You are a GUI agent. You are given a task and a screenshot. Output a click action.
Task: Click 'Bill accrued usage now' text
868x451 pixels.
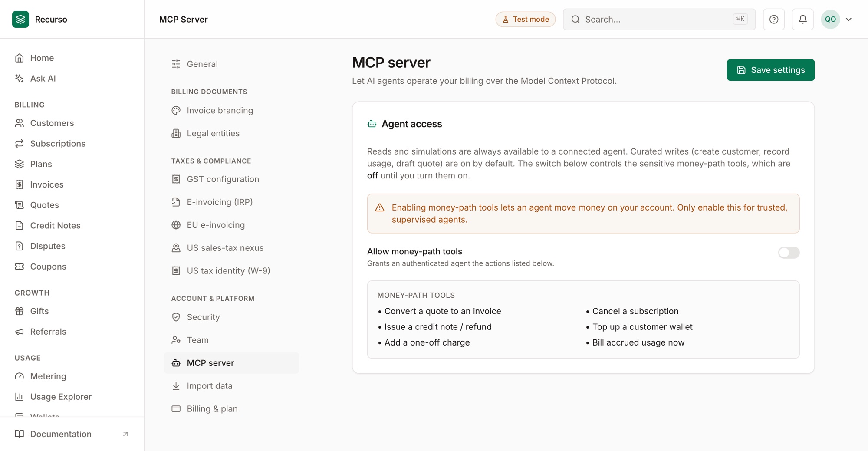[638, 342]
